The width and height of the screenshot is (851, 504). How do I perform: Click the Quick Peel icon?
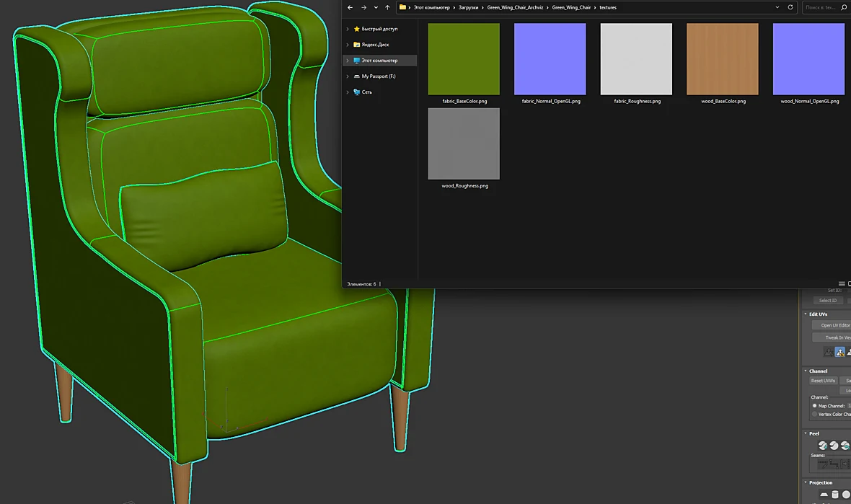point(823,446)
